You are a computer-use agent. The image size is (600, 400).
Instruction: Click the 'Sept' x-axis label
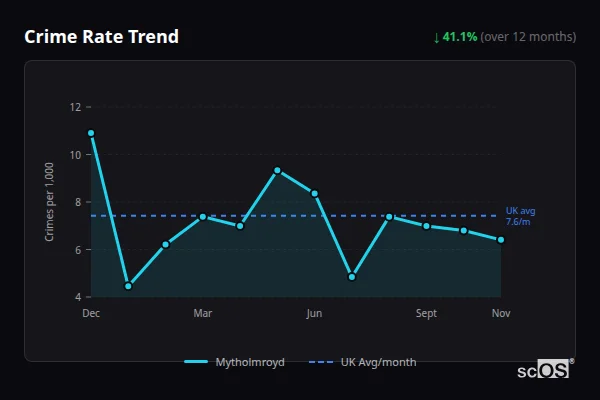coord(426,313)
